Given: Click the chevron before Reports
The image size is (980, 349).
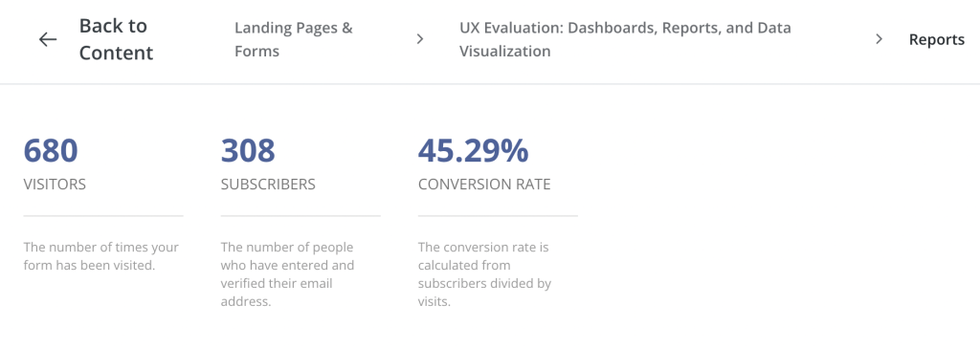Looking at the screenshot, I should (879, 39).
